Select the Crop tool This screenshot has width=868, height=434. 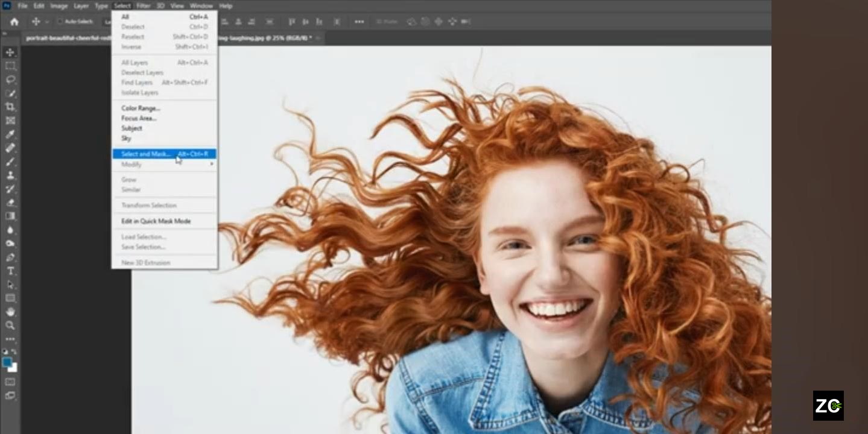[10, 107]
